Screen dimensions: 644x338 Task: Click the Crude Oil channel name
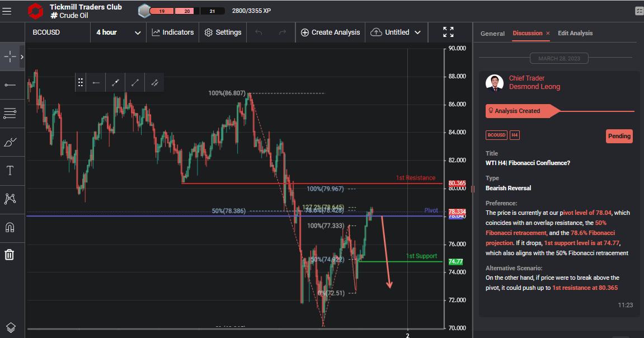(69, 16)
